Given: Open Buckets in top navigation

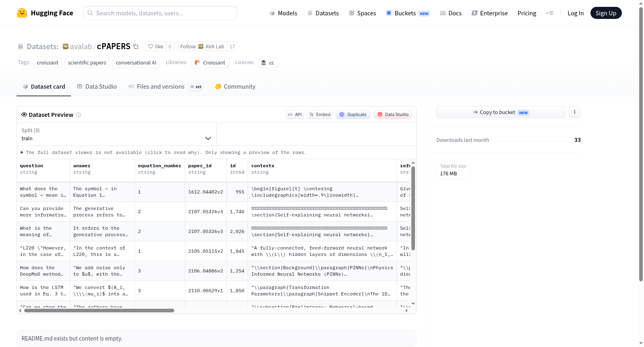Looking at the screenshot, I should 408,13.
